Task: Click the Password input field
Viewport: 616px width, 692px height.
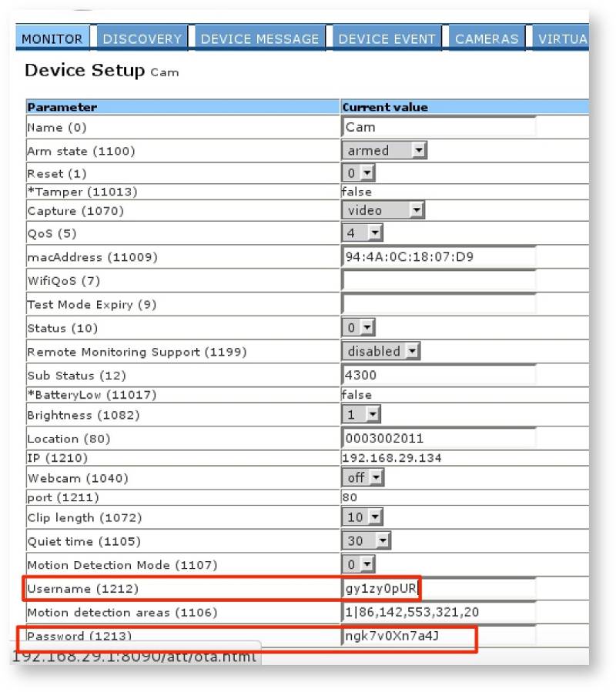Action: (439, 637)
